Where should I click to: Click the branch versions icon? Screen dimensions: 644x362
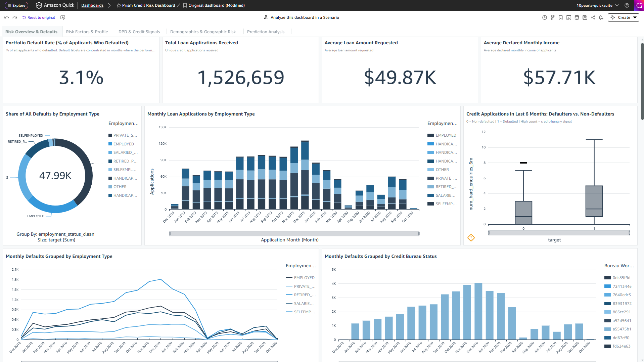pos(553,17)
